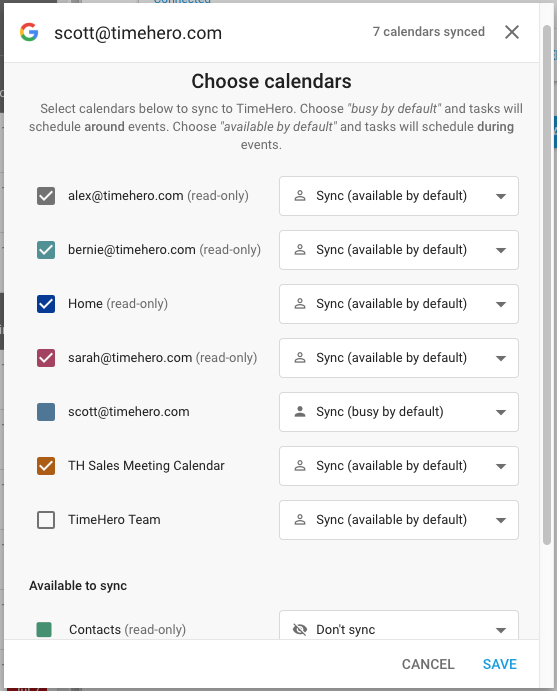Toggle the Home calendar checkbox
The width and height of the screenshot is (557, 691).
tap(46, 304)
